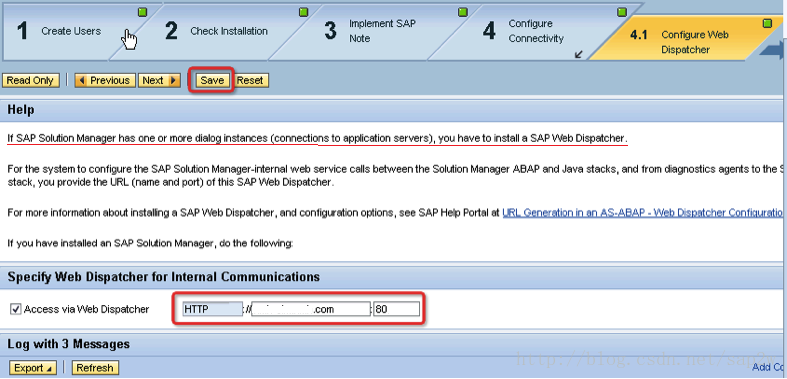This screenshot has width=787, height=379.
Task: Click green status icon of Create Users step
Action: [x=143, y=13]
